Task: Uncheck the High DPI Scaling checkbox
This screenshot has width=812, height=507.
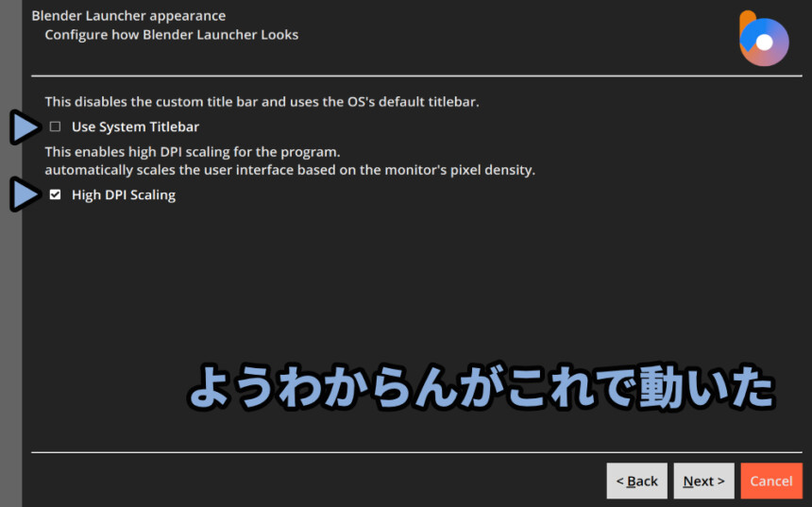Action: (55, 194)
